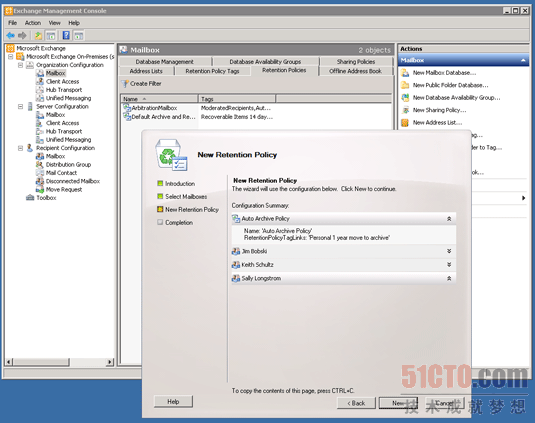
Task: Collapse Recipient Configuration tree node
Action: click(x=20, y=148)
